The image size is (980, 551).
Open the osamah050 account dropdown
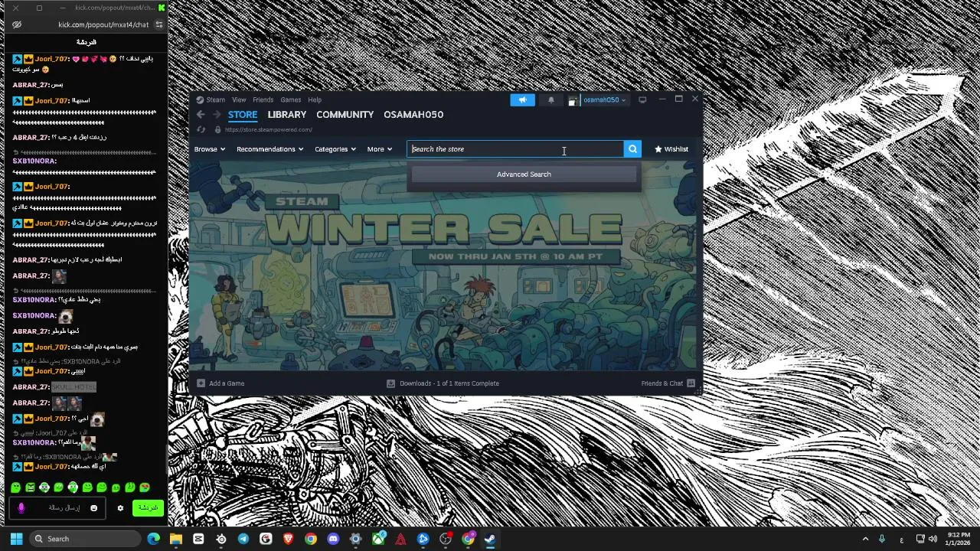[x=604, y=99]
